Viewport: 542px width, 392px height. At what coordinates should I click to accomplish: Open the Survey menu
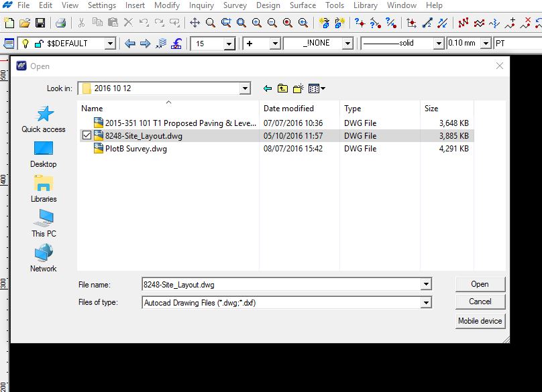235,5
